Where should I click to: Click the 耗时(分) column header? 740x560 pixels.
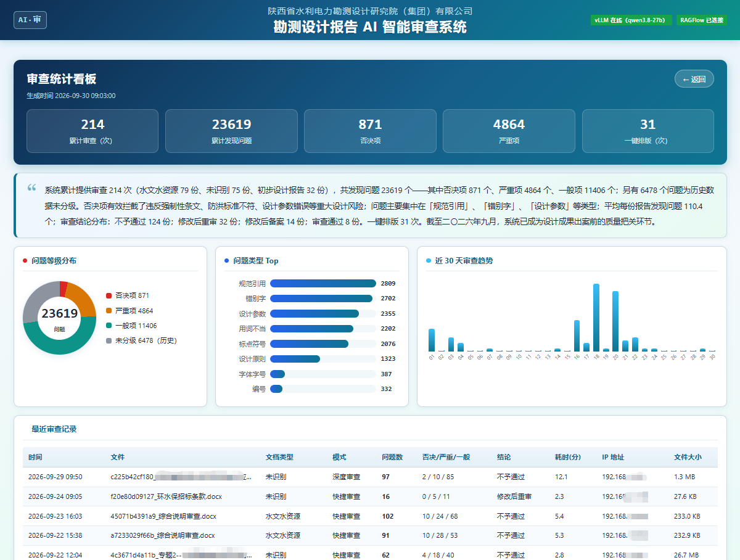click(x=568, y=457)
